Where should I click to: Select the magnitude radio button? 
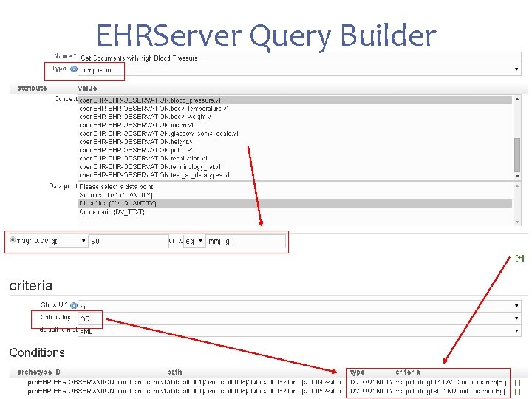pyautogui.click(x=13, y=240)
